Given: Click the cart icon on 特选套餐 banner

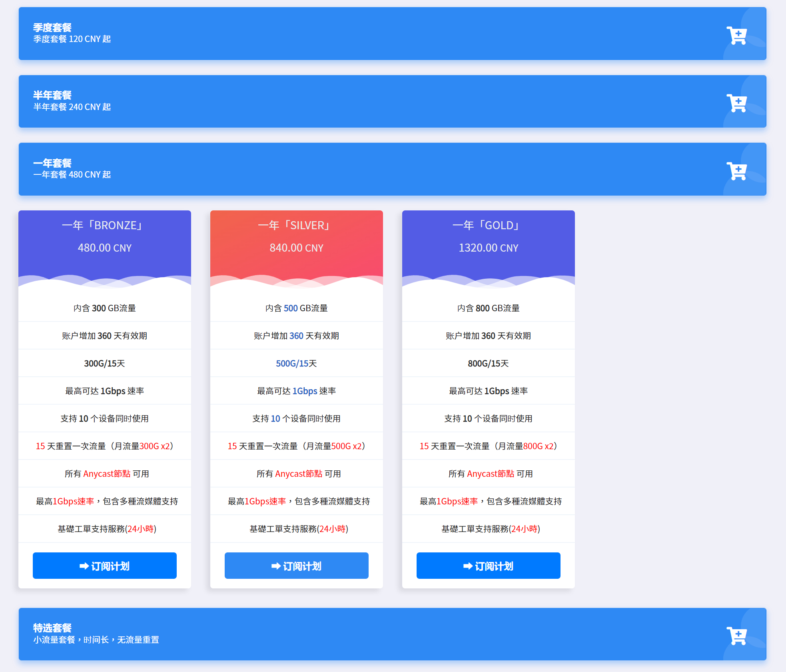Looking at the screenshot, I should point(736,636).
